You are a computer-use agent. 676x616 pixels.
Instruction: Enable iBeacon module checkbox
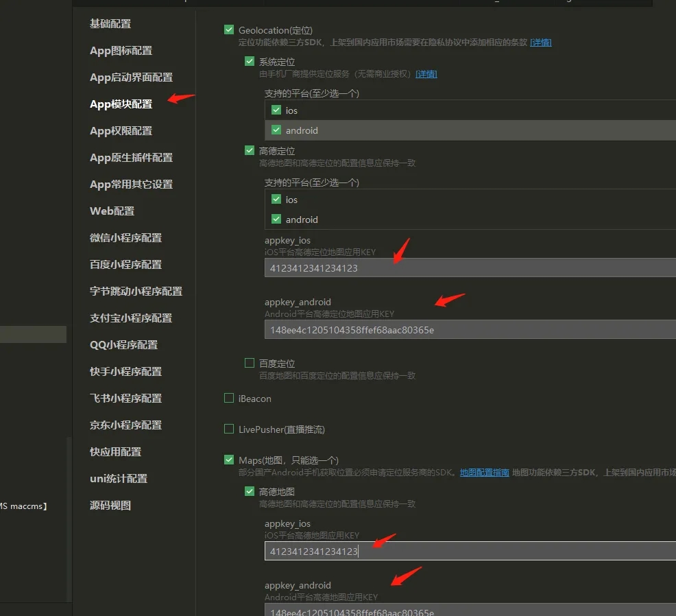point(229,398)
